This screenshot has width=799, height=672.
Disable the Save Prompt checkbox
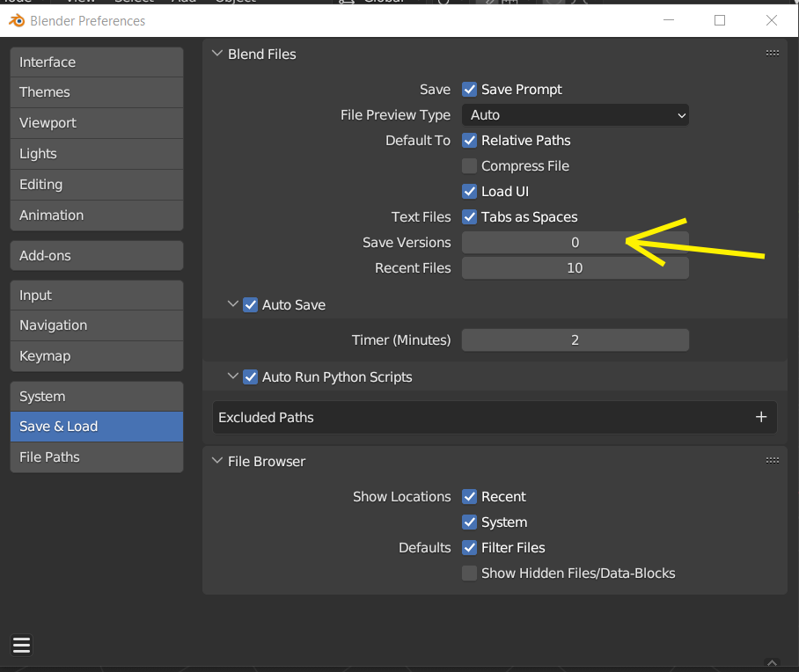(x=470, y=90)
